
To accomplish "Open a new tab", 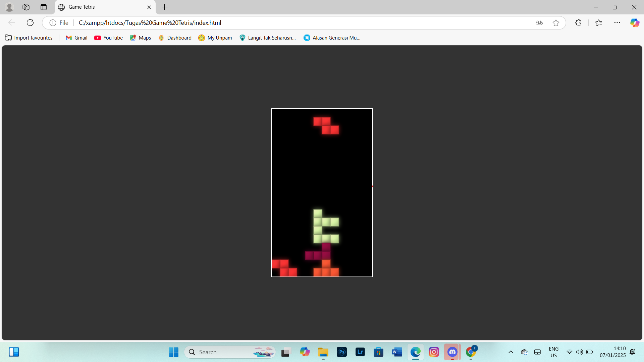I will pyautogui.click(x=164, y=7).
